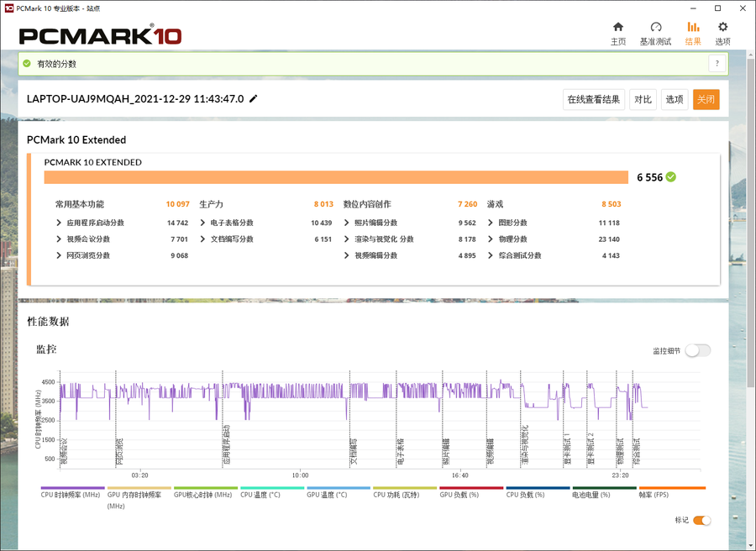Expand 应用程序启动分数 row

coord(59,223)
